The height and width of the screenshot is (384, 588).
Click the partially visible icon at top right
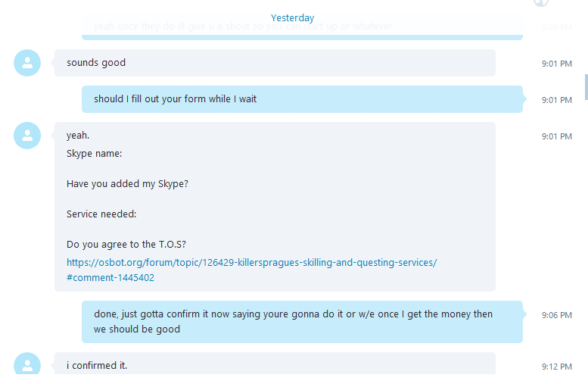coord(541,3)
